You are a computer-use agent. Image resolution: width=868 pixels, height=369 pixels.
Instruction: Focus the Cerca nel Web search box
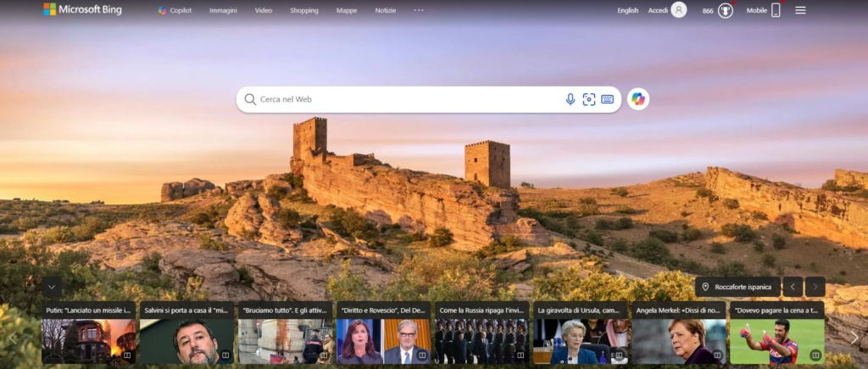tap(409, 99)
